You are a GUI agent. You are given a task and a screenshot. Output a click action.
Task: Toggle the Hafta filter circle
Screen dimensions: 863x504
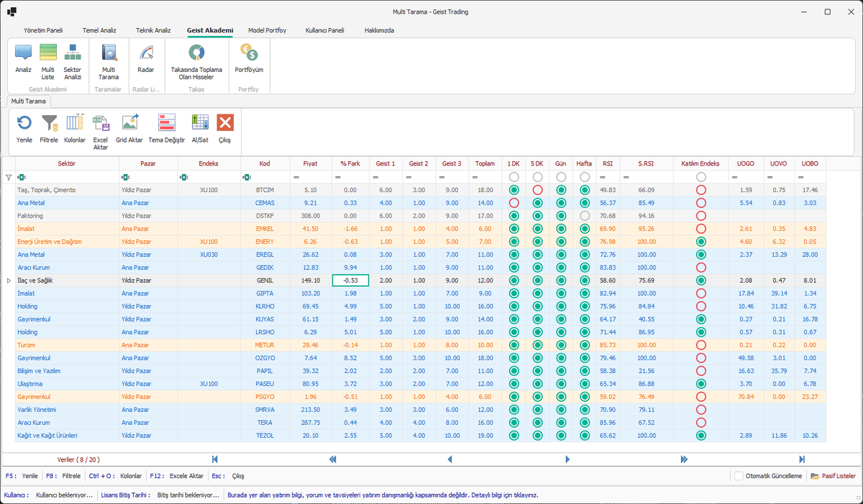[x=585, y=177]
